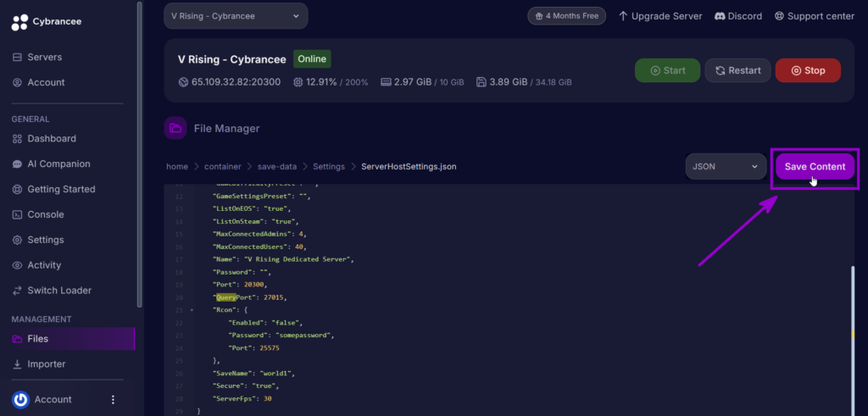Click the Rcon "Port": 25575 line

(x=254, y=348)
